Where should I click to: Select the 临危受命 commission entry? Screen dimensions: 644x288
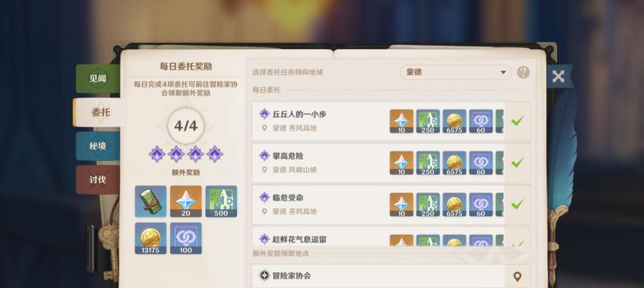click(x=391, y=204)
